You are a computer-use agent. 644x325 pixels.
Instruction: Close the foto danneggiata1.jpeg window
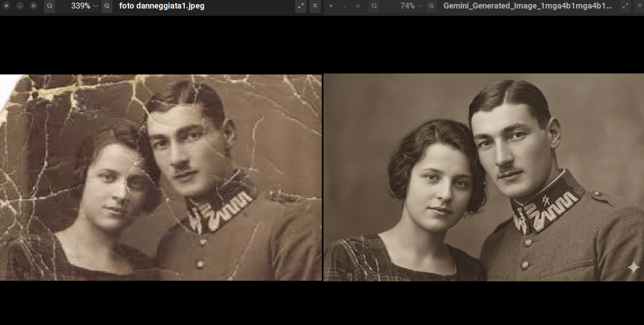[x=7, y=6]
